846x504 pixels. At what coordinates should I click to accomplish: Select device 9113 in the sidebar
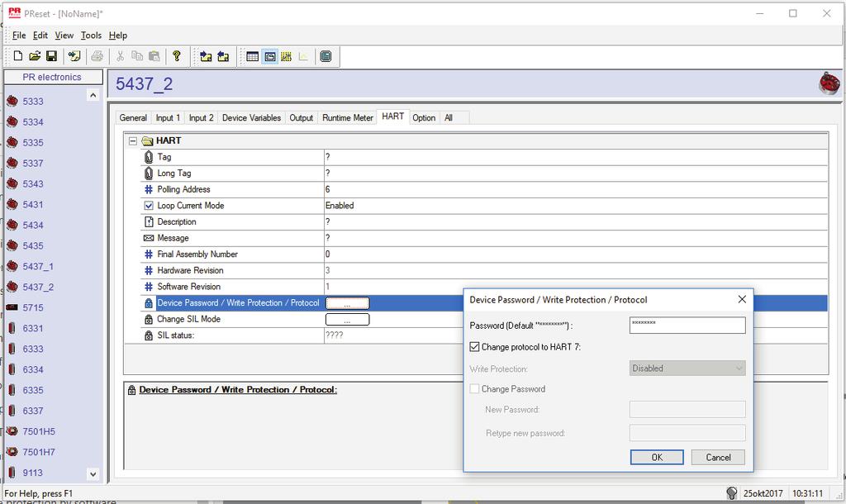pyautogui.click(x=33, y=473)
